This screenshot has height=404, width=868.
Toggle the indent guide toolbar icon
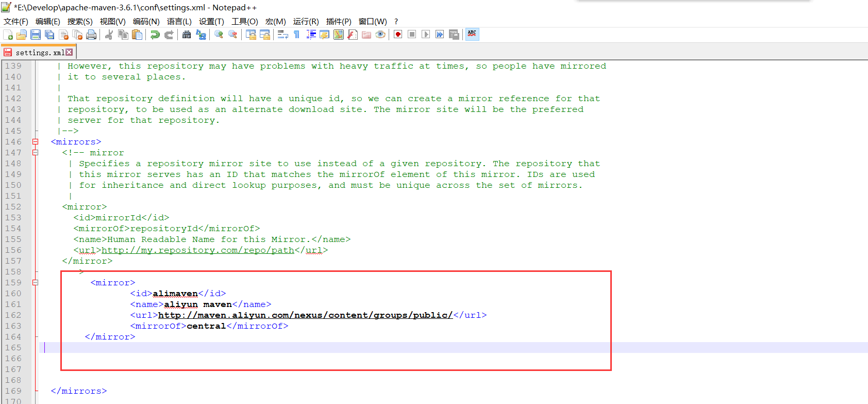[x=311, y=35]
